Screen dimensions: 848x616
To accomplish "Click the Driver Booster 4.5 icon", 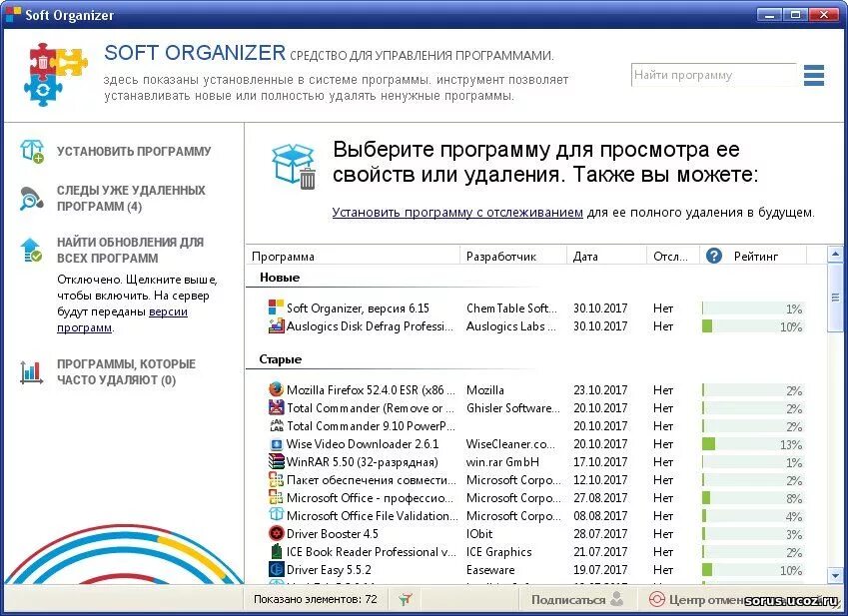I will pos(276,533).
